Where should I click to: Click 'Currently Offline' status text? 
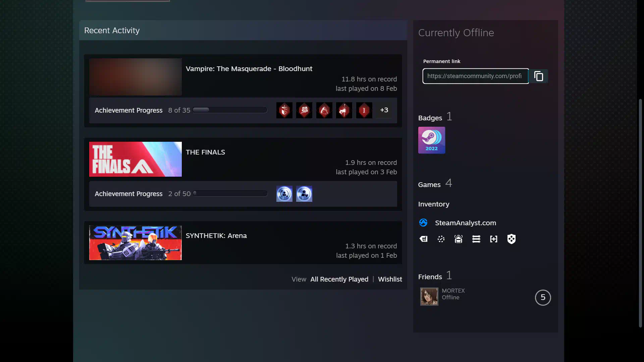(456, 33)
